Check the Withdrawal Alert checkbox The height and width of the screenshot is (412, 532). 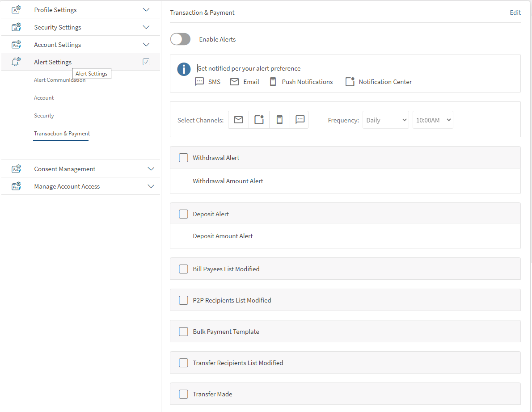click(183, 158)
